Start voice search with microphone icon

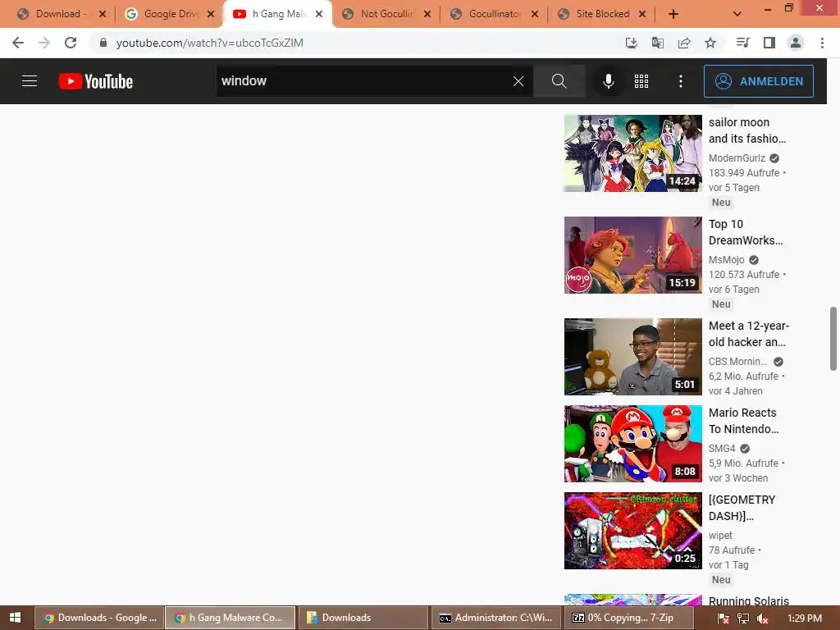[x=608, y=81]
